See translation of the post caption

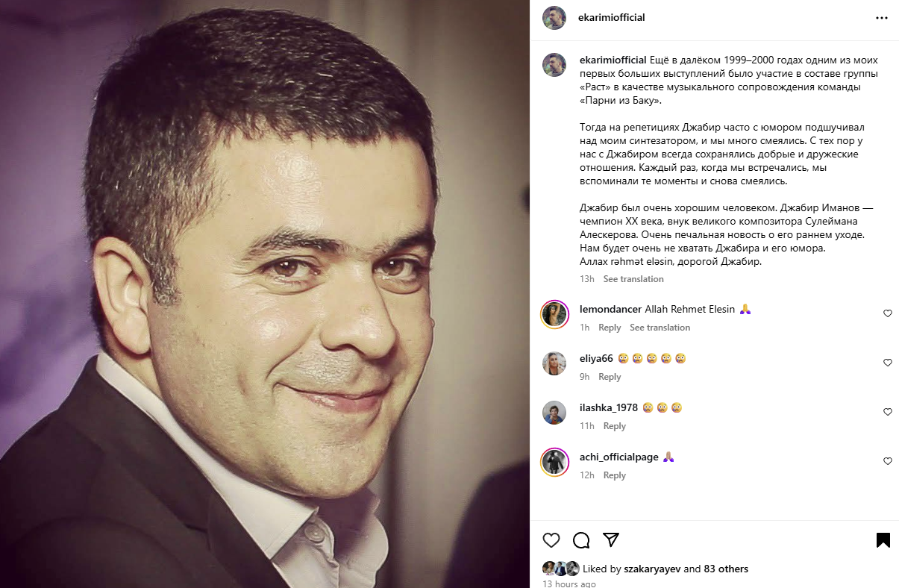coord(633,279)
